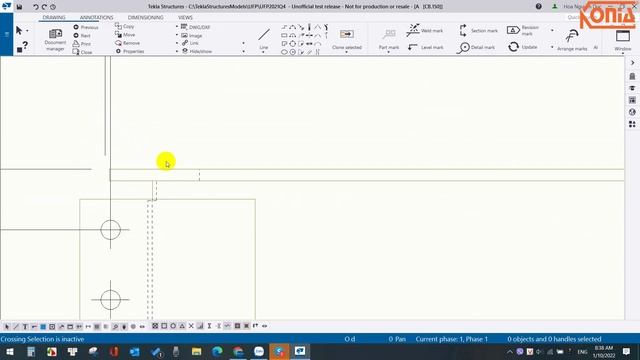Toggle the snap to end points crossed-square switch
Image resolution: width=640 pixels, height=360 pixels.
[x=155, y=326]
